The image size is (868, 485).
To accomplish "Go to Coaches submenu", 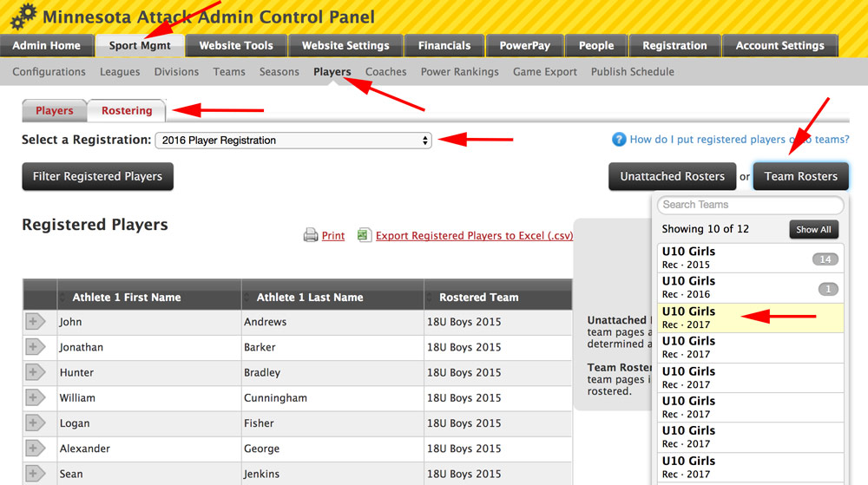I will 386,72.
